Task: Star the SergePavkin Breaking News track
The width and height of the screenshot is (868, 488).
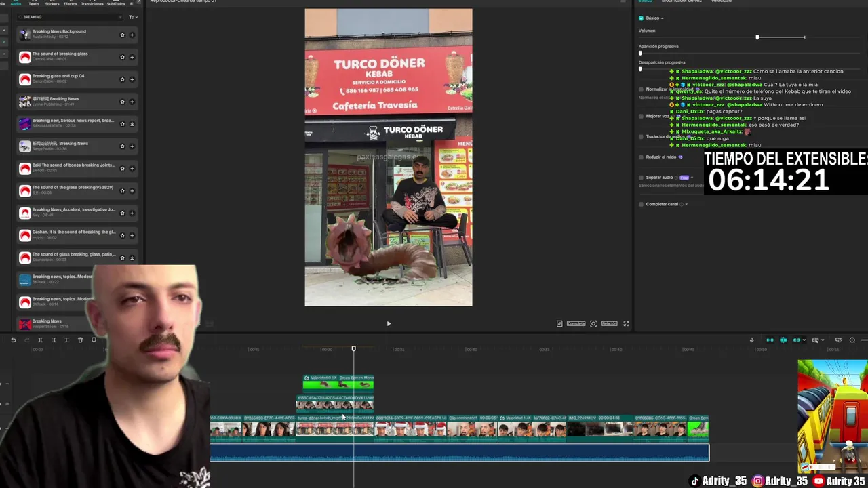Action: pos(122,146)
